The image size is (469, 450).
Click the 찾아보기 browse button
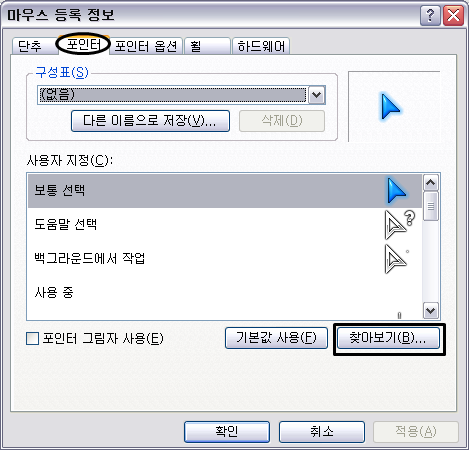[x=388, y=338]
